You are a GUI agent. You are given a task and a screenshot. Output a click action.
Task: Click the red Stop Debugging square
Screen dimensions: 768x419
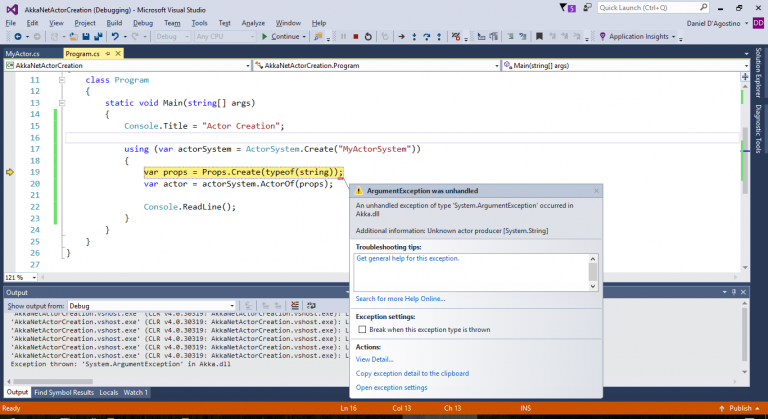point(356,37)
